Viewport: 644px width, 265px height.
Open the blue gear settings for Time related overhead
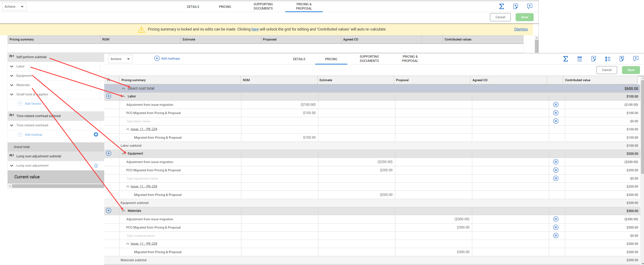coord(96,135)
